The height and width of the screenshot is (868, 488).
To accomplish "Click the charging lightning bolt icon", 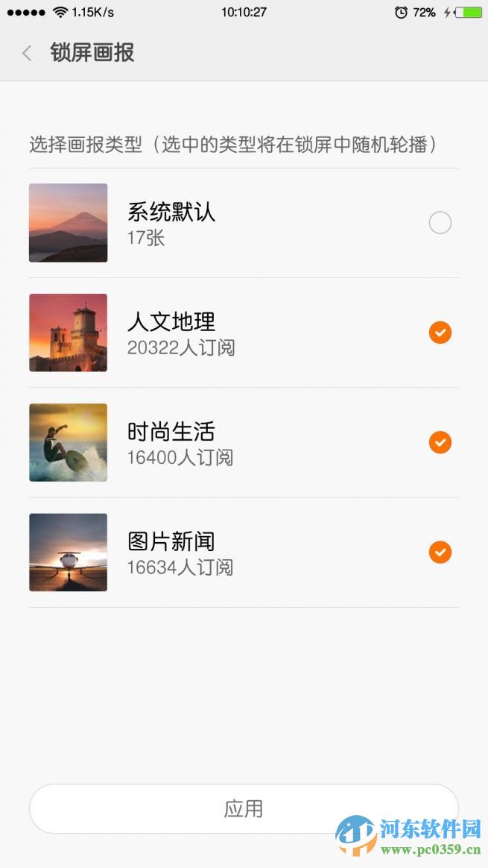I will (x=448, y=11).
